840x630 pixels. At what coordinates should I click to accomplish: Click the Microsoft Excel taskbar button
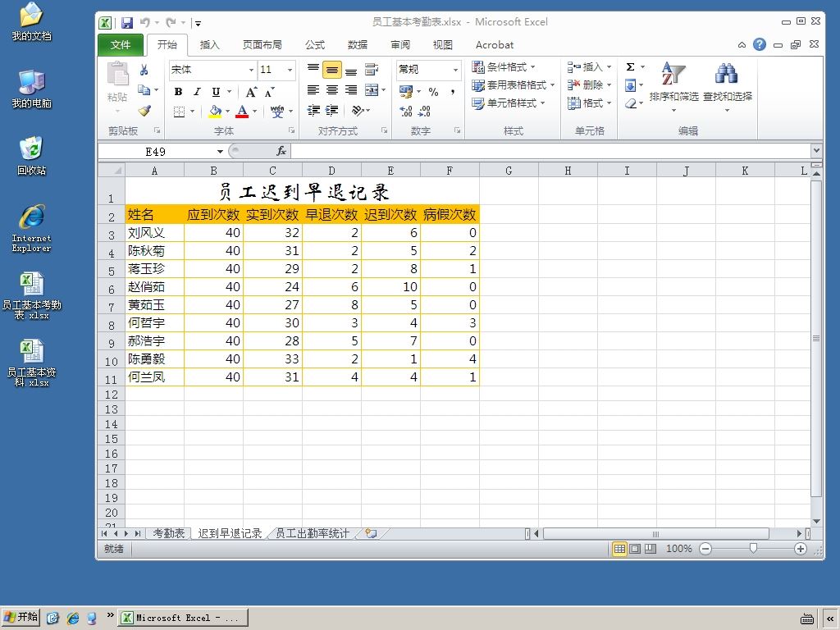183,618
